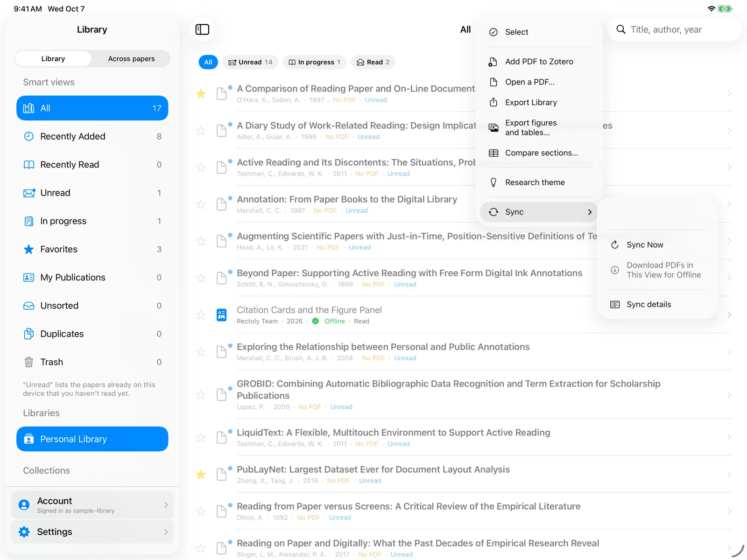Click the Title, author, year search field
This screenshot has width=747, height=560.
(x=674, y=29)
